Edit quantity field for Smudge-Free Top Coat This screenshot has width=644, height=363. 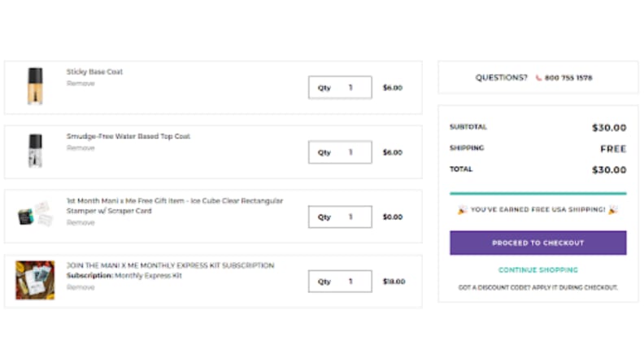[340, 152]
